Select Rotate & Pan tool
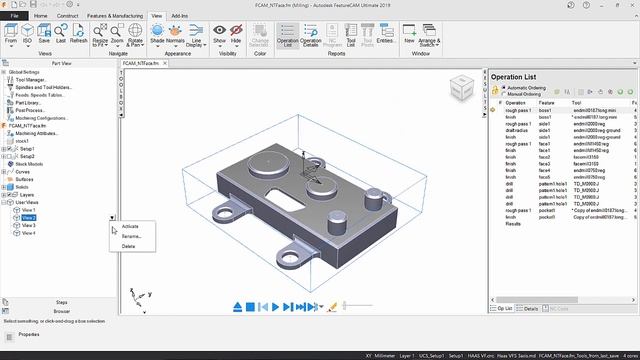The image size is (640, 360). (135, 31)
